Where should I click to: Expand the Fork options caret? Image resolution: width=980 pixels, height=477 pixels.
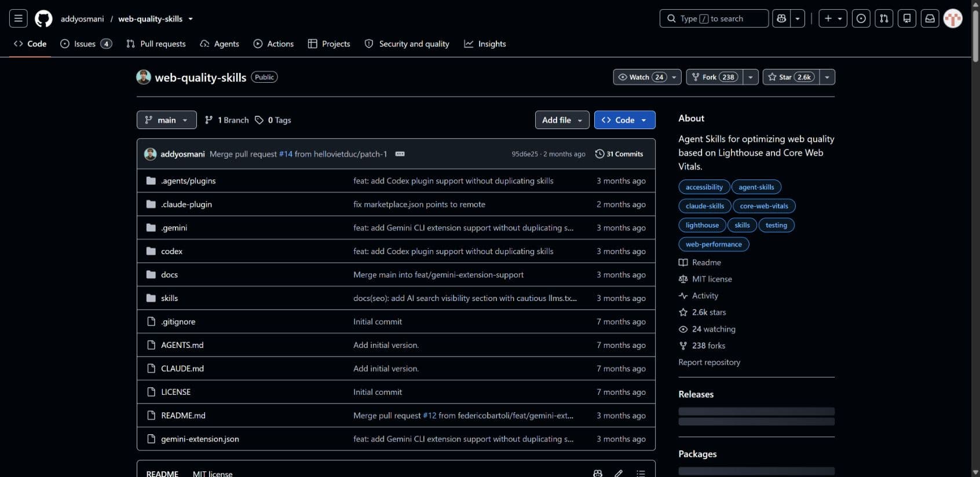point(751,77)
